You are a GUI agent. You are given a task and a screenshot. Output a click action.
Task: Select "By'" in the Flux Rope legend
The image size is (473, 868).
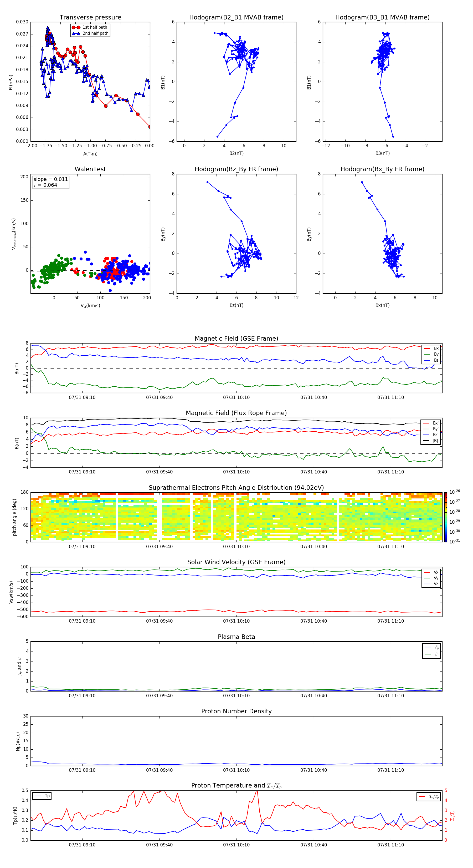click(x=431, y=429)
